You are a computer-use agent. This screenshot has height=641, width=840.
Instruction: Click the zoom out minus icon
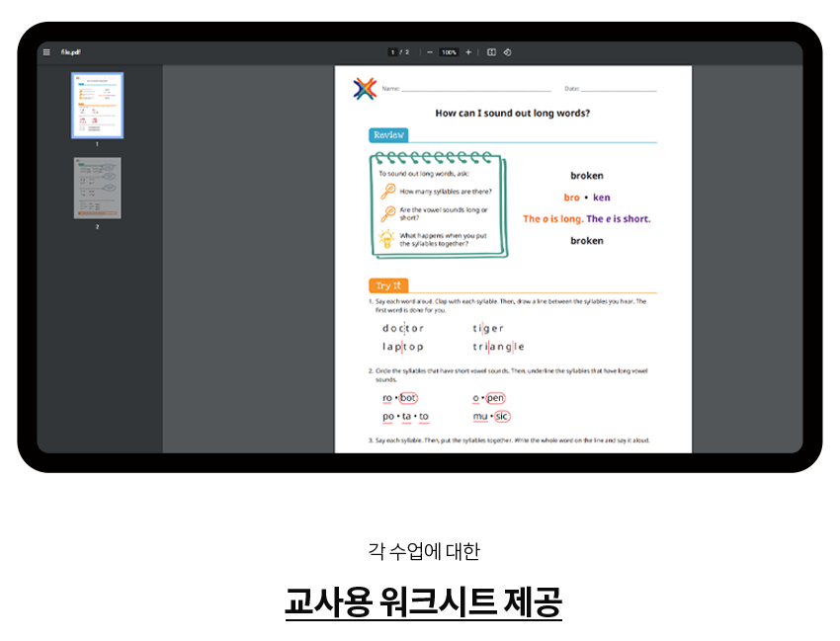pyautogui.click(x=430, y=52)
